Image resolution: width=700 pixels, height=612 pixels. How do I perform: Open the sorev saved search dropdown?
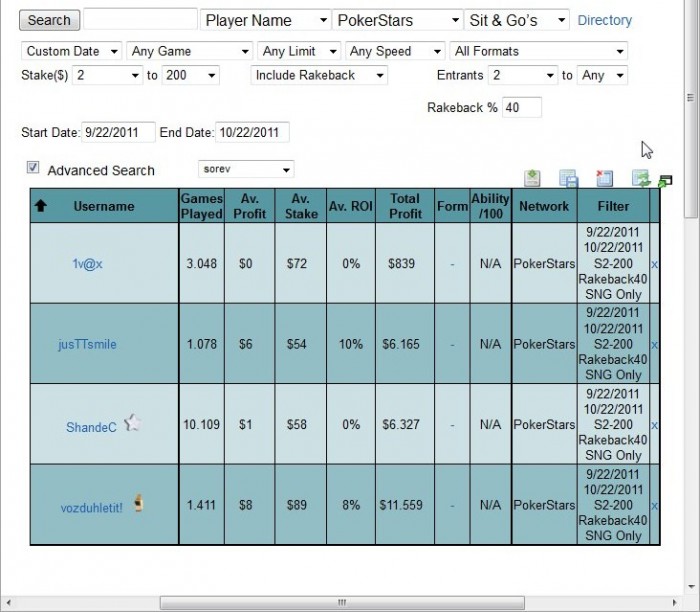[246, 169]
